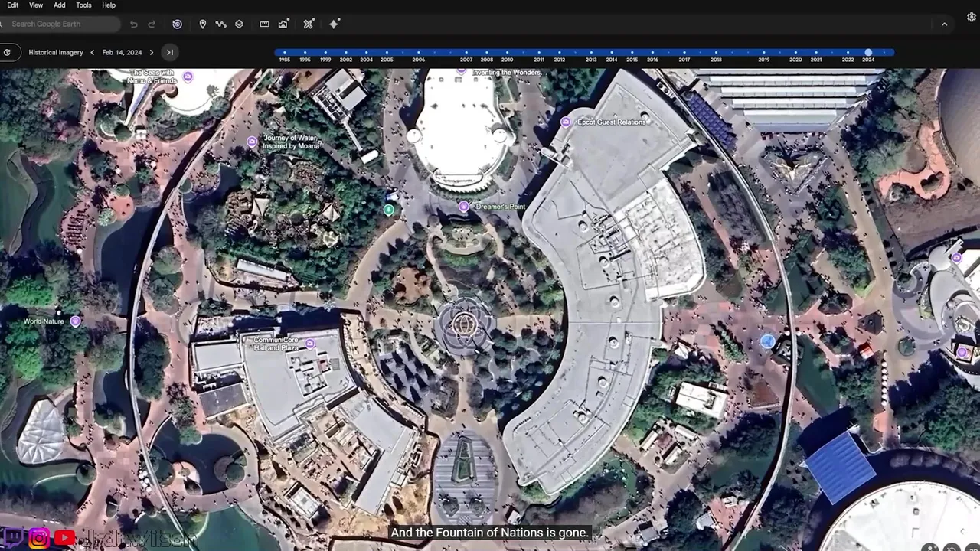Select the 1985 marker on the timeline
Viewport: 980px width, 551px height.
(285, 53)
